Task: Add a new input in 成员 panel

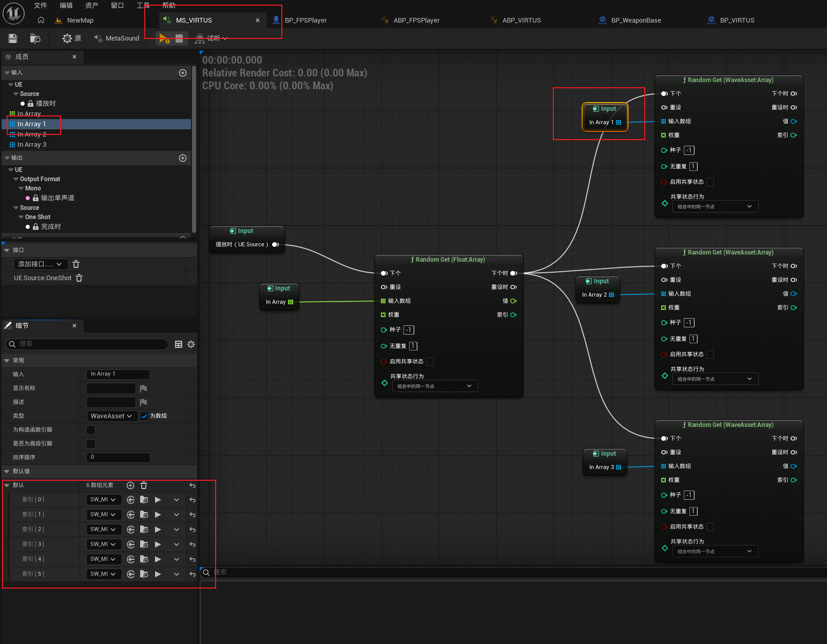Action: point(182,73)
